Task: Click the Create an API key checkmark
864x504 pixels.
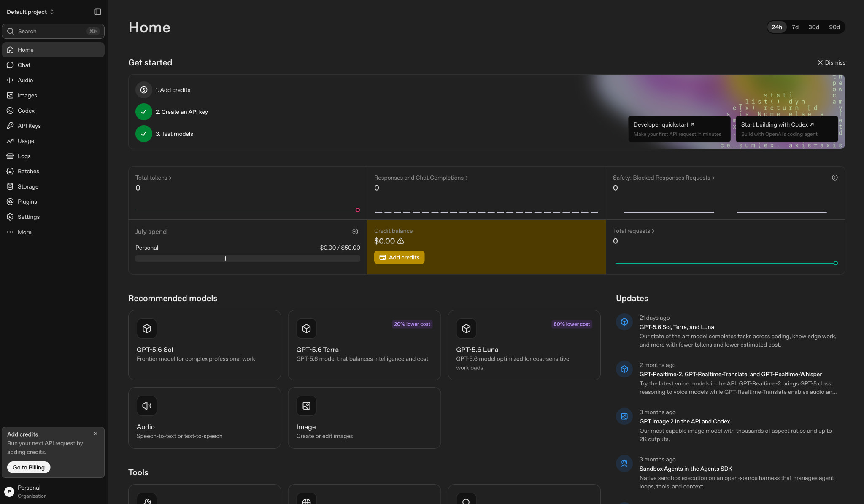Action: 144,112
